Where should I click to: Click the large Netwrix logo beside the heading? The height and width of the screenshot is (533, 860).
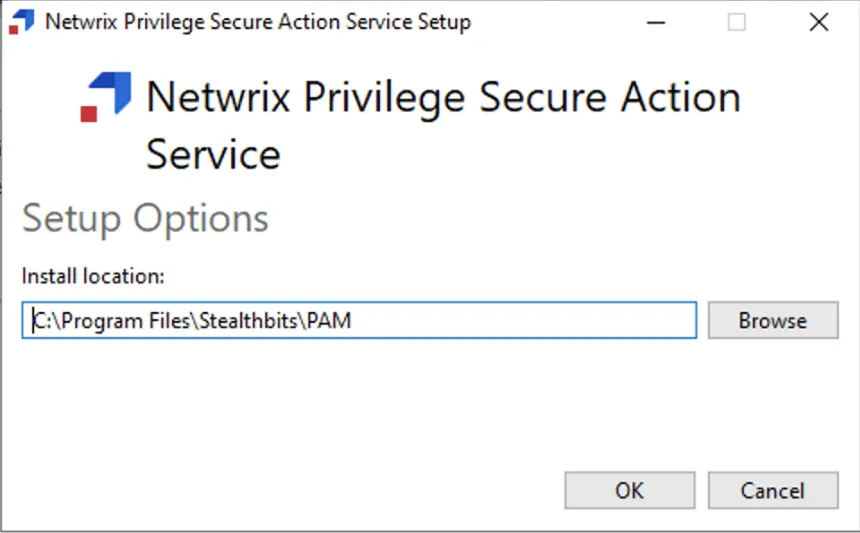tap(106, 97)
